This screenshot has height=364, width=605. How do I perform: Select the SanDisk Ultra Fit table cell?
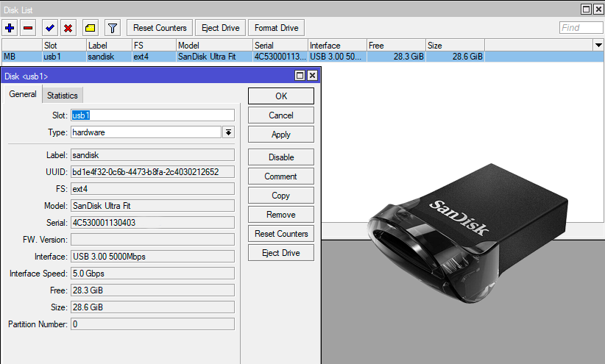(x=214, y=57)
